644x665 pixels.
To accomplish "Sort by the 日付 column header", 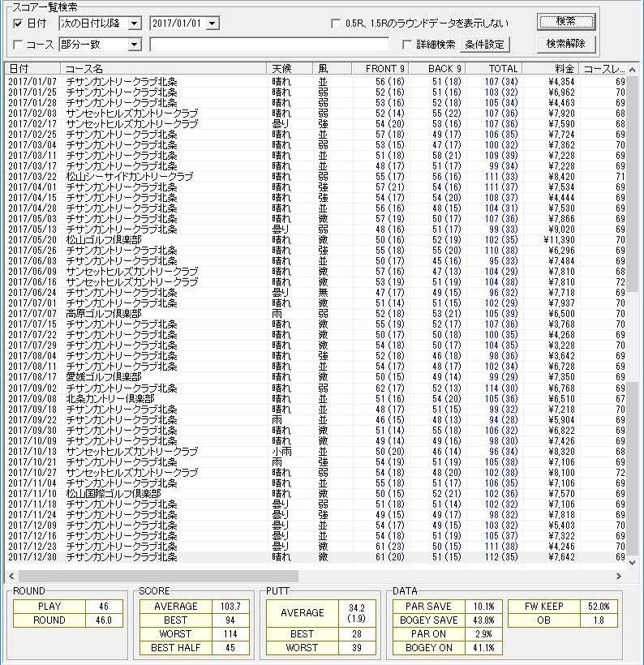I will tap(32, 69).
